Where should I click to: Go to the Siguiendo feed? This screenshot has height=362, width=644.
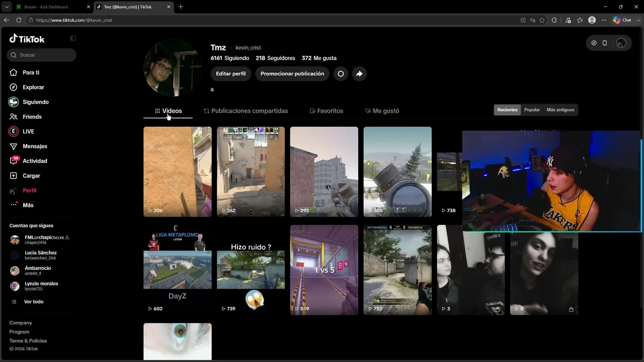(x=35, y=102)
